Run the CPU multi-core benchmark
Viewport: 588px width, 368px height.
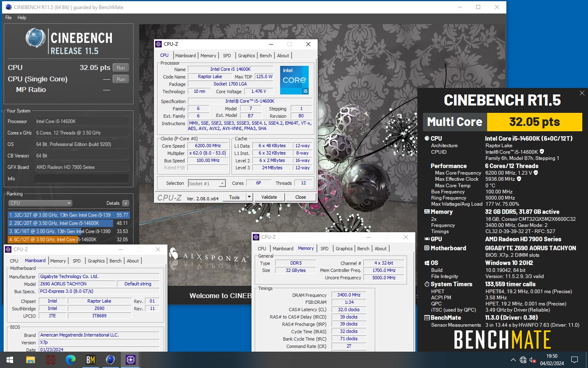click(x=121, y=67)
